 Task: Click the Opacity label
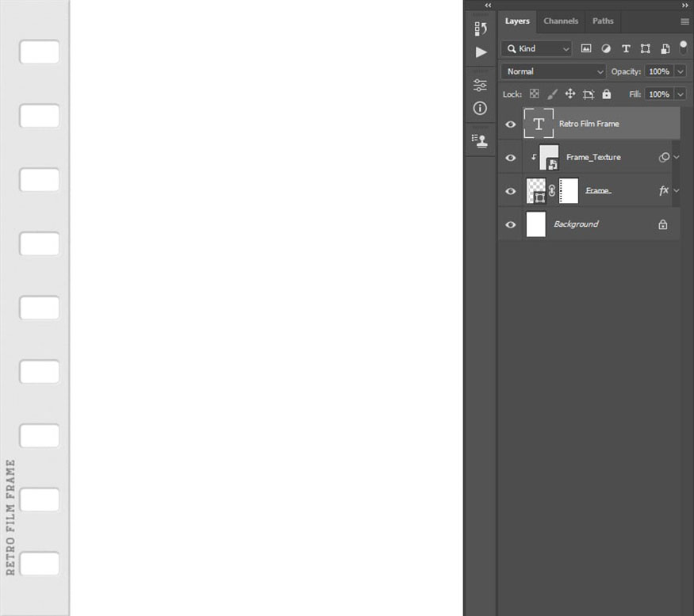point(626,71)
